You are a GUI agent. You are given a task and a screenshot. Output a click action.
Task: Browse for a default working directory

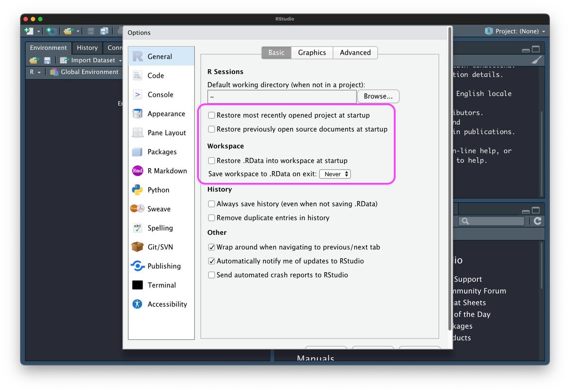tap(378, 96)
